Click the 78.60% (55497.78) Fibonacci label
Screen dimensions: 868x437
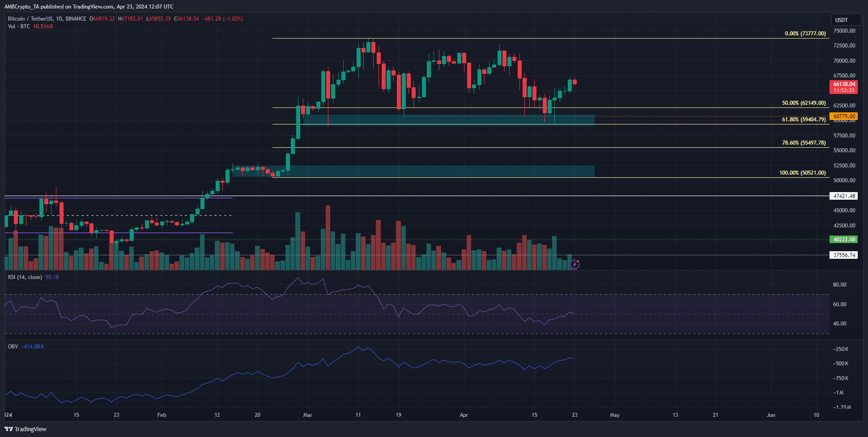tap(804, 143)
